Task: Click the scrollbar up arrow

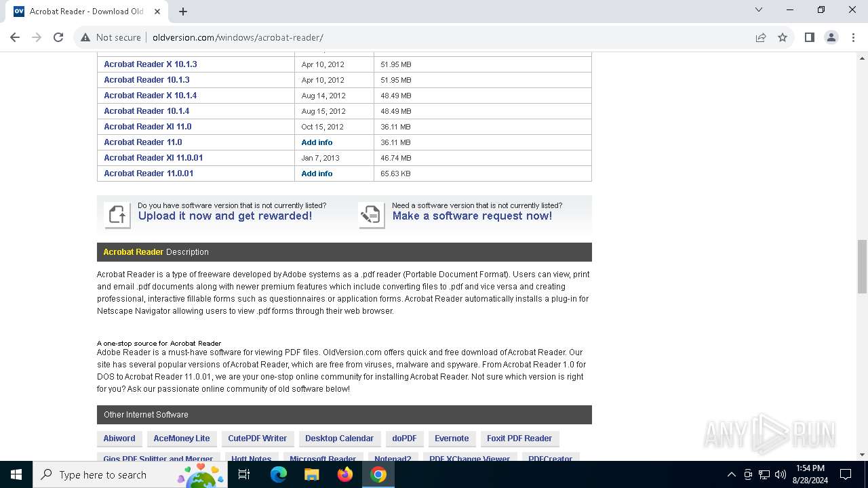Action: click(x=862, y=58)
